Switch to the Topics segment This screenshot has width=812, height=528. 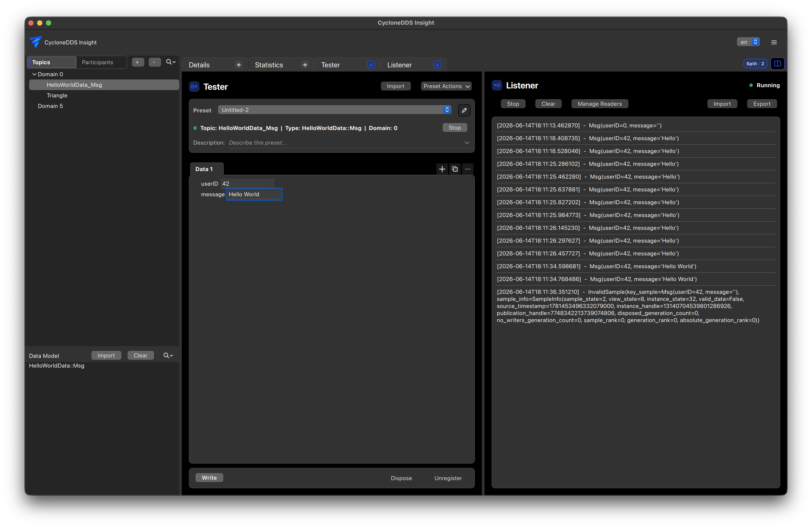tap(52, 62)
